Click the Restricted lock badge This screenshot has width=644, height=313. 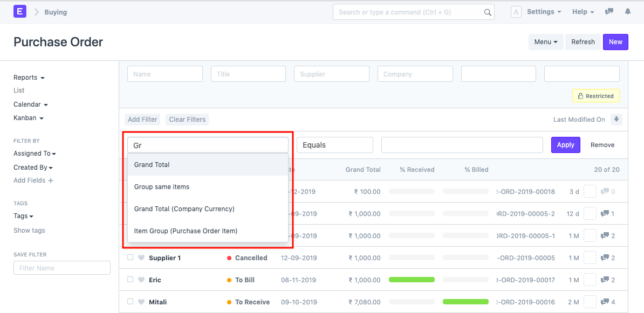[x=595, y=95]
